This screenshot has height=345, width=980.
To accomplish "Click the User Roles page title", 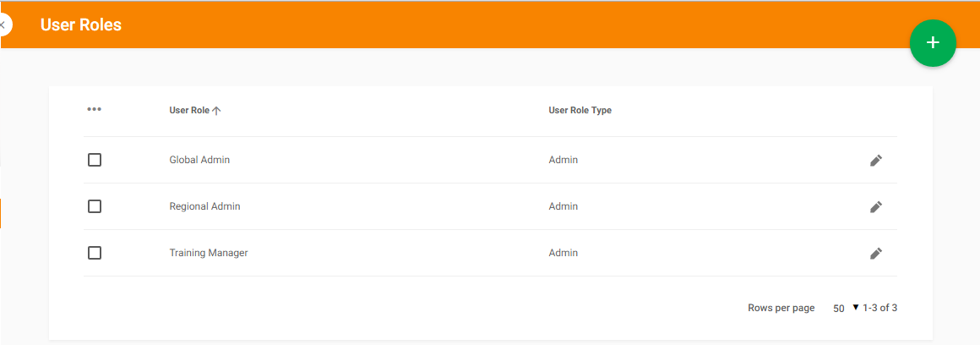I will [x=80, y=25].
